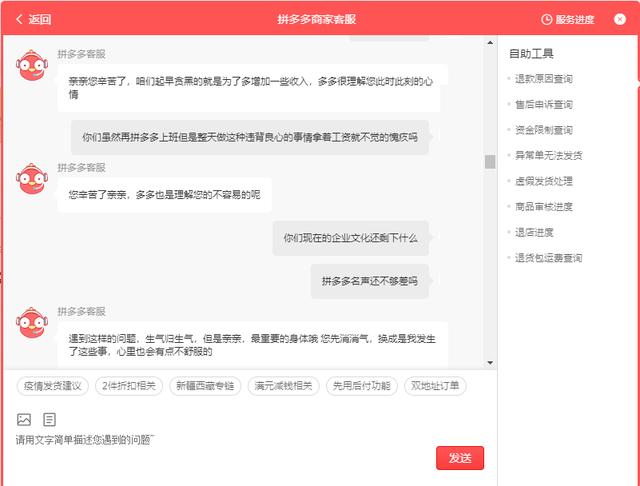Image resolution: width=640 pixels, height=486 pixels.
Task: Choose the 新疆西藏专链 quick topic chip
Action: (204, 386)
